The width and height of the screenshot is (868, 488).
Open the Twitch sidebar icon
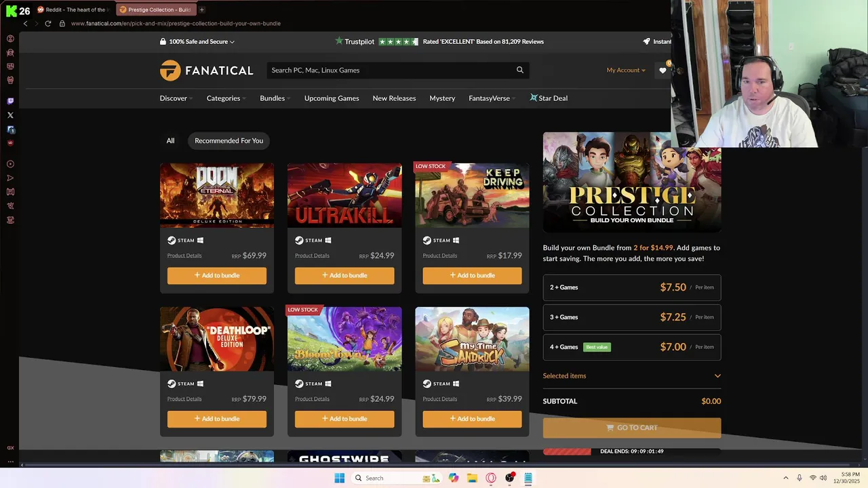click(10, 101)
